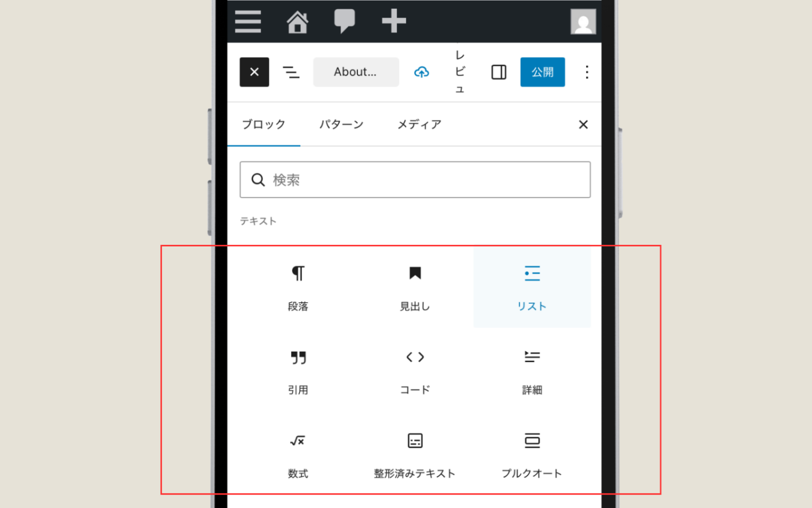The image size is (812, 508).
Task: Open the メディア tab
Action: point(419,125)
